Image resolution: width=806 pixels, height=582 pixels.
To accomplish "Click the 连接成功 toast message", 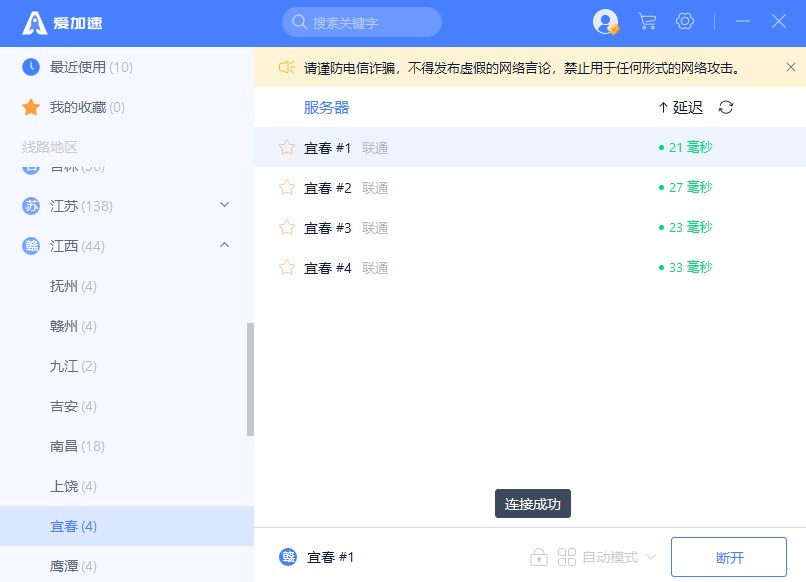I will tap(533, 503).
